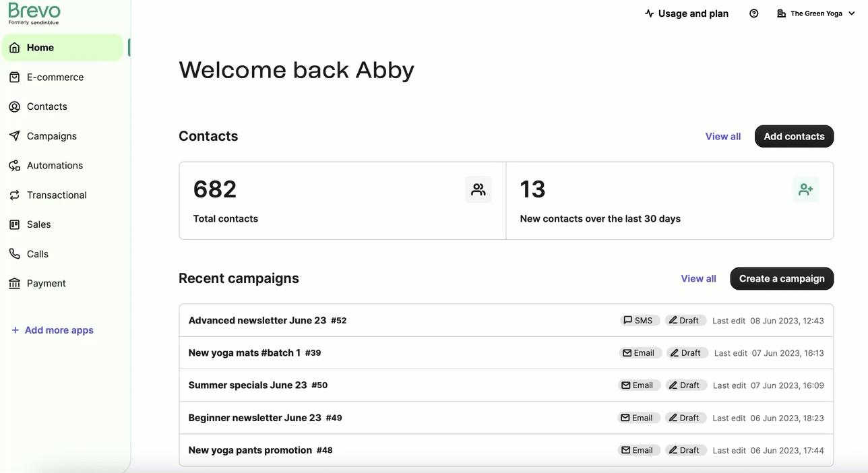
Task: Click View all for Recent campaigns
Action: coord(698,278)
